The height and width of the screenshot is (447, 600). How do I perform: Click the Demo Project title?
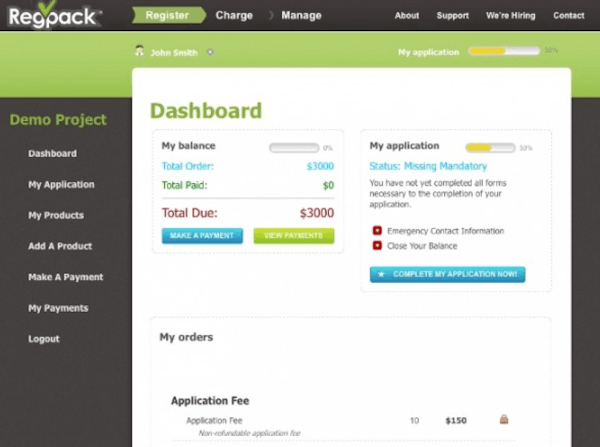(x=58, y=120)
